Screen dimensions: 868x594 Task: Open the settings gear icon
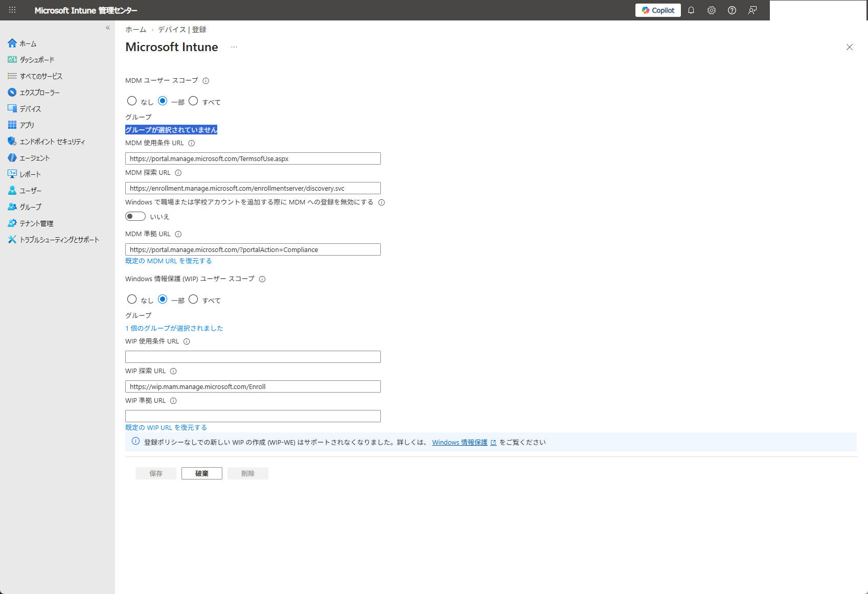pyautogui.click(x=712, y=10)
